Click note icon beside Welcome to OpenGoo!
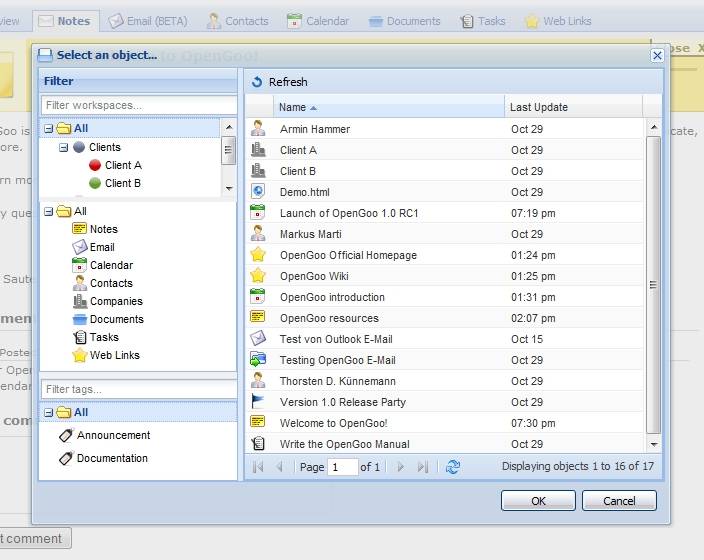 click(258, 422)
